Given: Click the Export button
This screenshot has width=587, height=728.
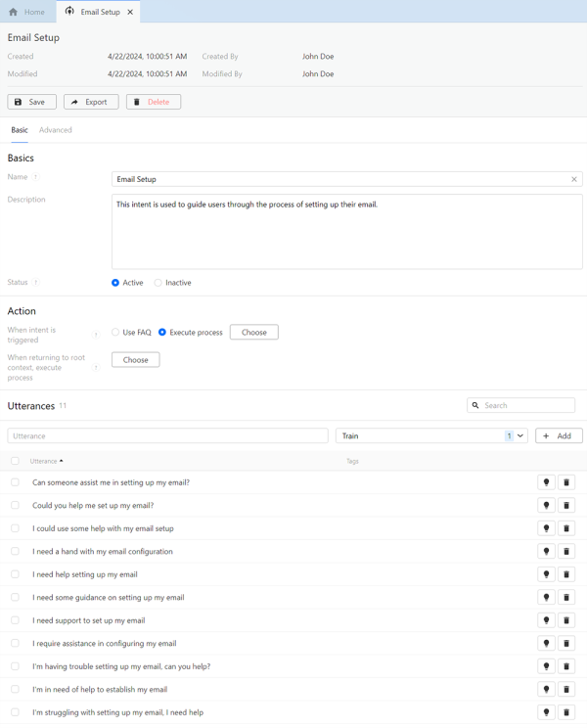Looking at the screenshot, I should (91, 102).
